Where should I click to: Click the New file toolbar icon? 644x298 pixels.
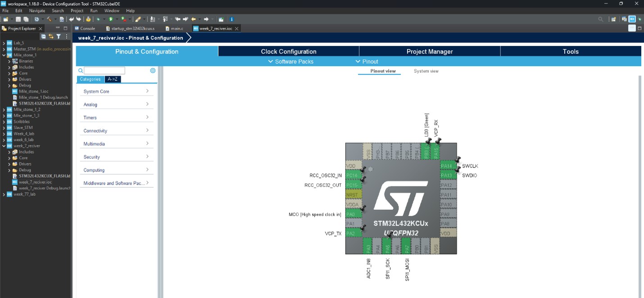click(x=5, y=19)
